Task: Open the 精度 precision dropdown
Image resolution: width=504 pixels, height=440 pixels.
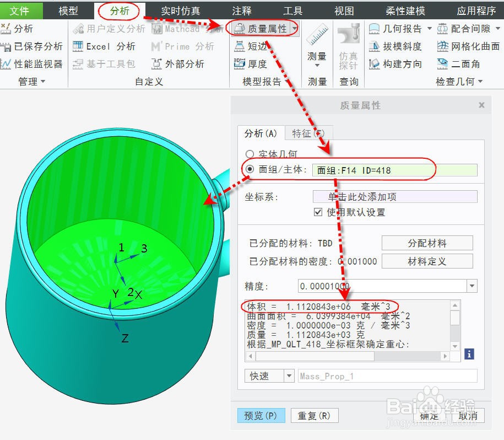Action: [x=472, y=286]
